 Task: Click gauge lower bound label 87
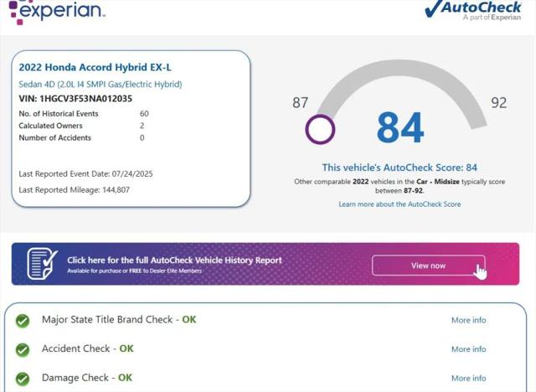pos(301,102)
